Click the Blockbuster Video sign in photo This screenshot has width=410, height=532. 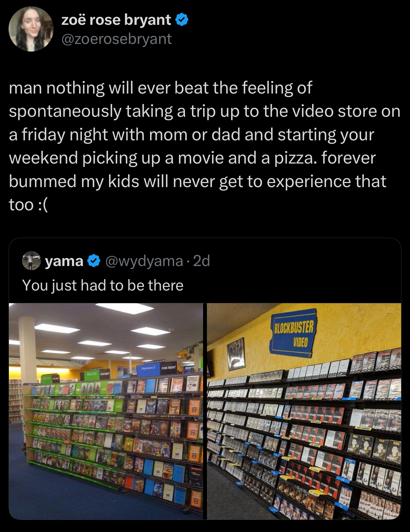(x=293, y=332)
